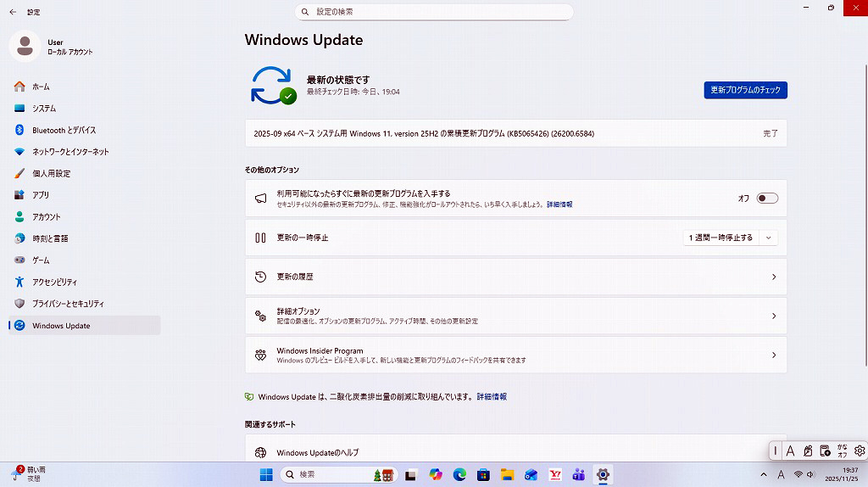Open Microsoft Store from the taskbar
This screenshot has width=868, height=487.
click(483, 475)
